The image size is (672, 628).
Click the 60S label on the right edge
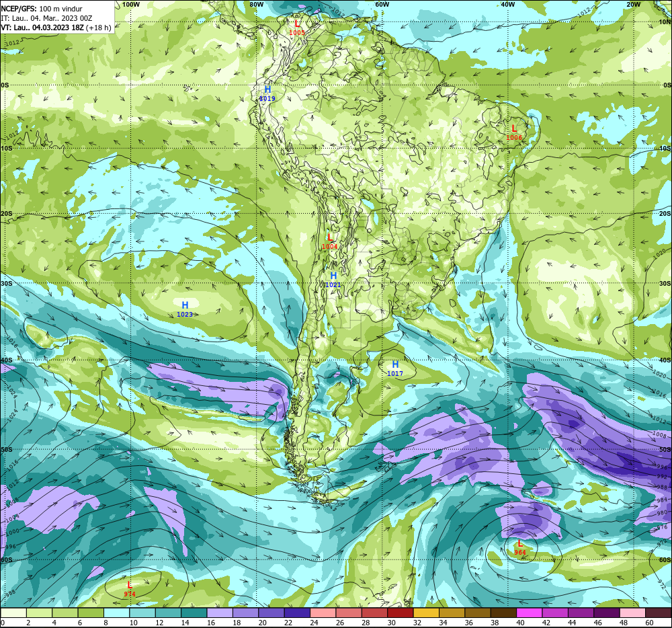click(665, 560)
